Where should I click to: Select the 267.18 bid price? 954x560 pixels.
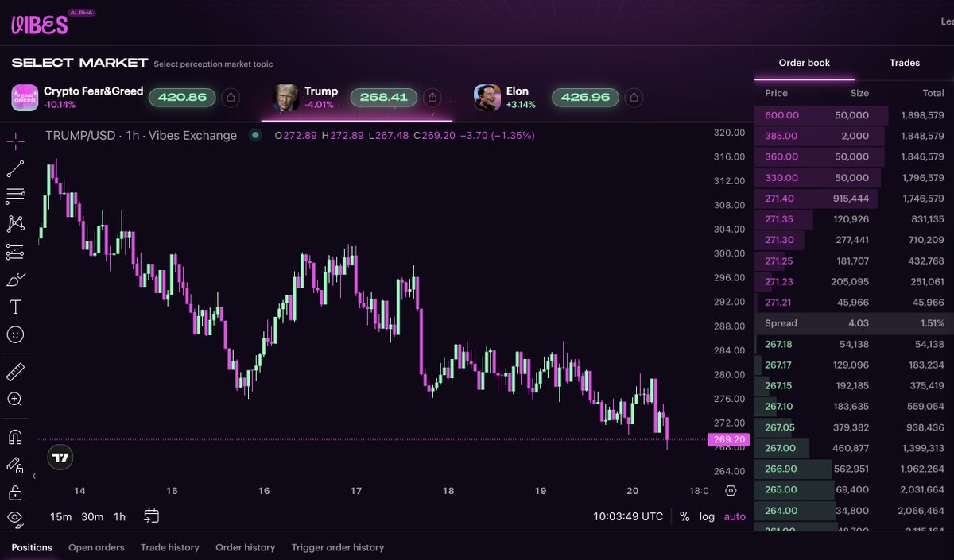[778, 344]
